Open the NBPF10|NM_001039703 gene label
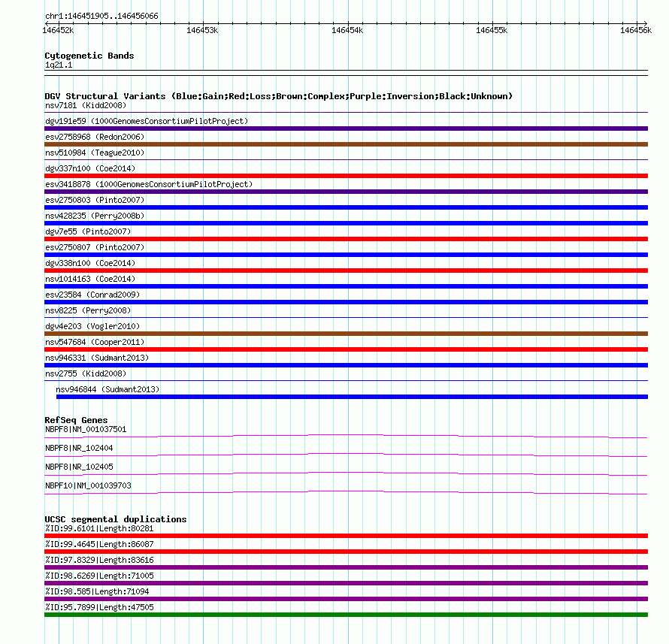 (x=88, y=485)
